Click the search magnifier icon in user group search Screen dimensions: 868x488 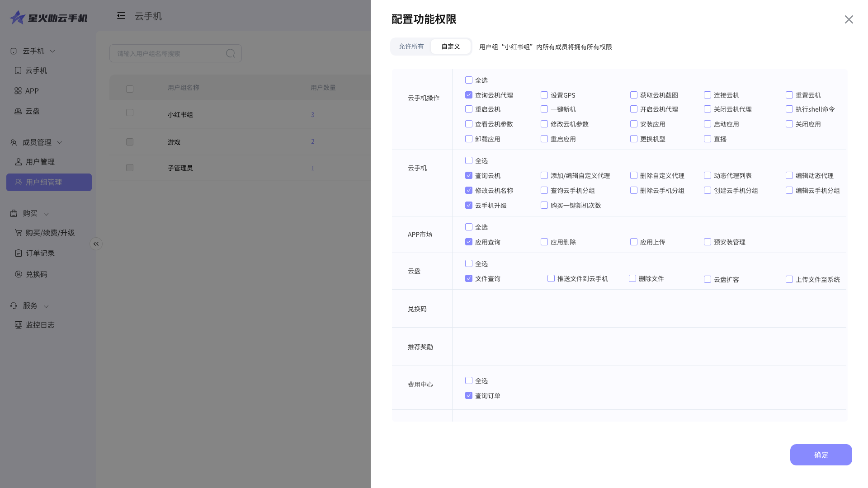(x=231, y=53)
